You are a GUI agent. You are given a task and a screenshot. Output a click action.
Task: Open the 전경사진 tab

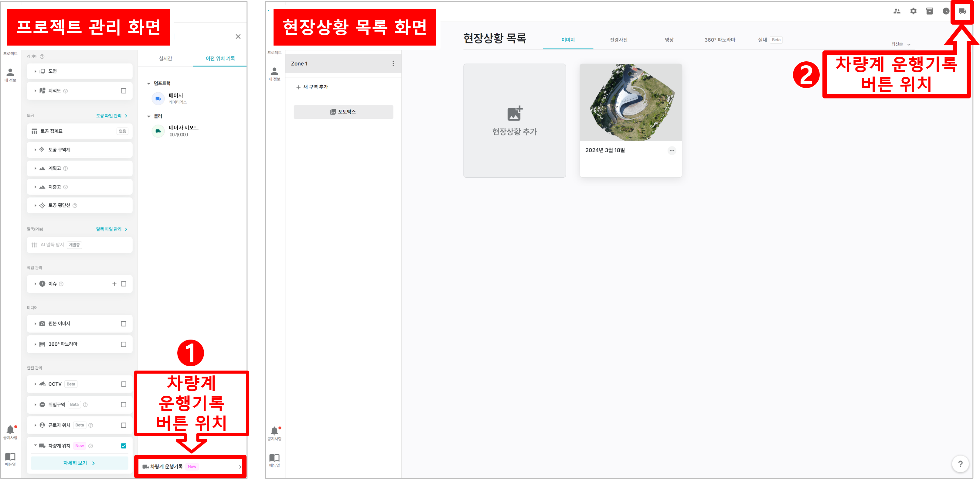(x=618, y=39)
